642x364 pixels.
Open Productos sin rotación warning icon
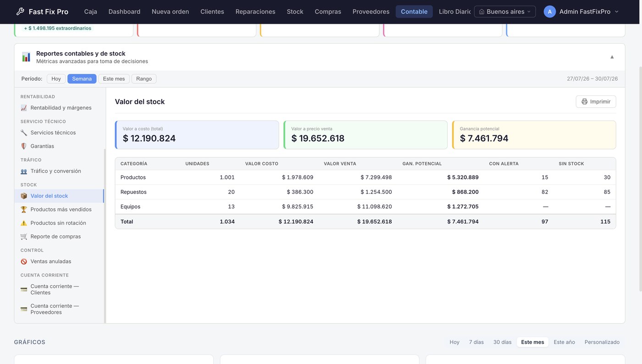coord(24,223)
